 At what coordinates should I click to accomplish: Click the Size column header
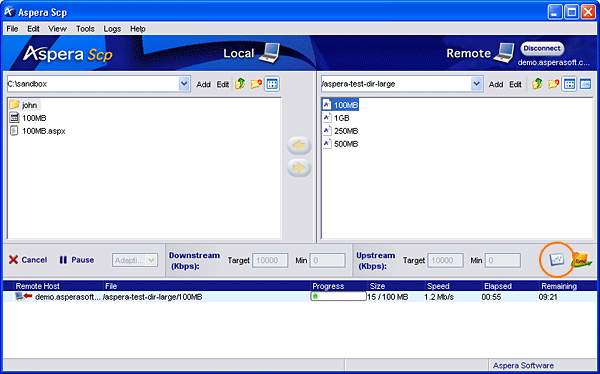point(377,286)
